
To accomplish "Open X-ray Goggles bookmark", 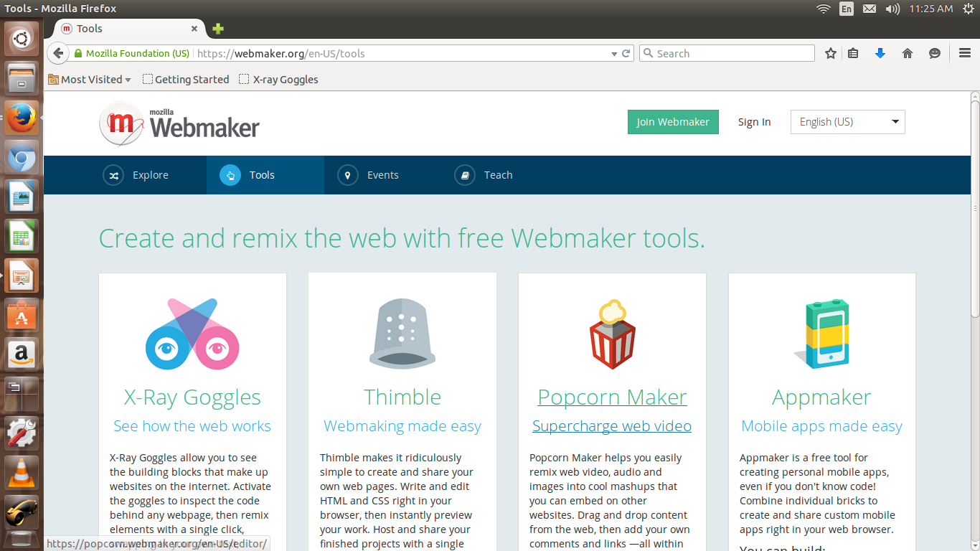I will click(278, 80).
